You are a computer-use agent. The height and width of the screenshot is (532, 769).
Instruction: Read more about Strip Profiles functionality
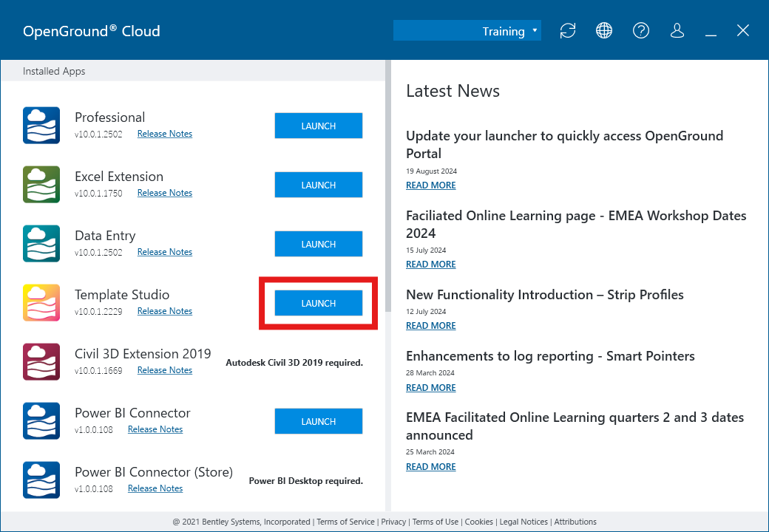coord(430,326)
